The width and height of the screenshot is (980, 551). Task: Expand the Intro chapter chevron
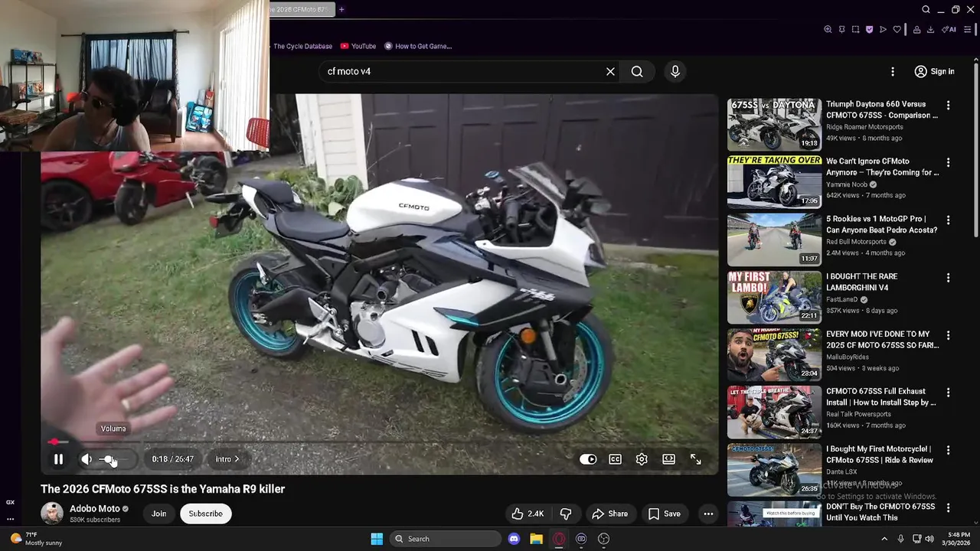237,459
